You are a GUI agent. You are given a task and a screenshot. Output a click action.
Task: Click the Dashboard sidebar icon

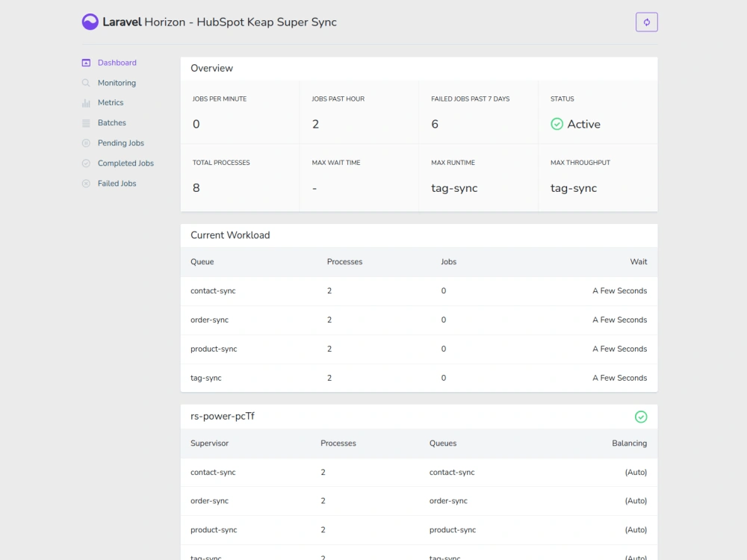84,63
